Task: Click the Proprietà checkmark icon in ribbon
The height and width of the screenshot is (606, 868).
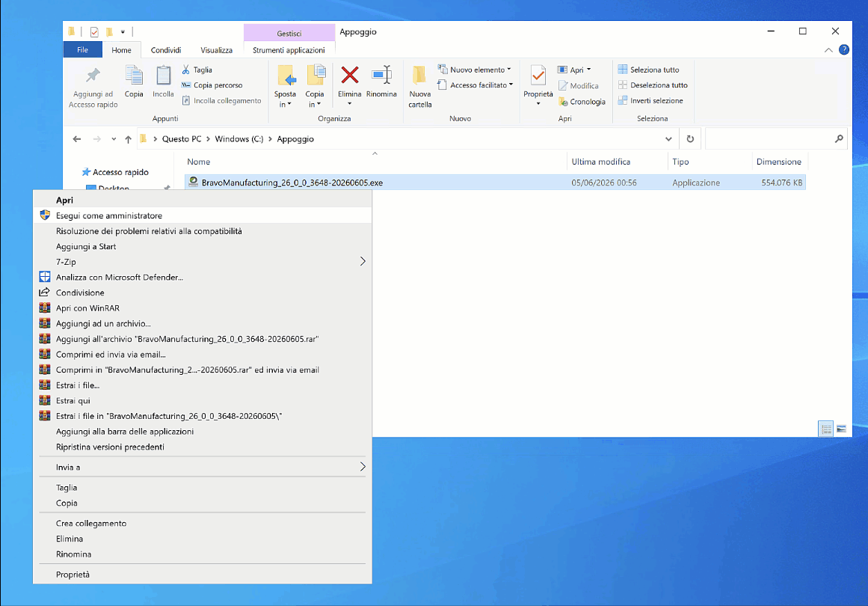Action: point(538,76)
